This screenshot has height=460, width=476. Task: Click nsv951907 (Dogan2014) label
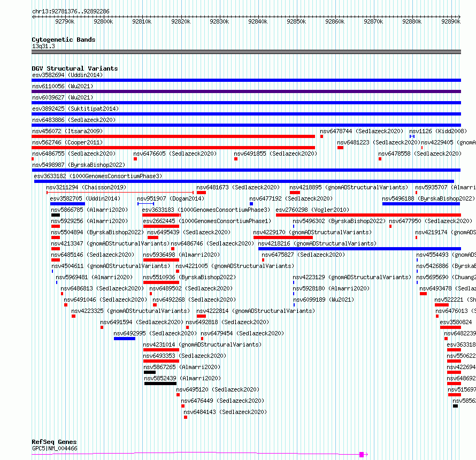171,198
